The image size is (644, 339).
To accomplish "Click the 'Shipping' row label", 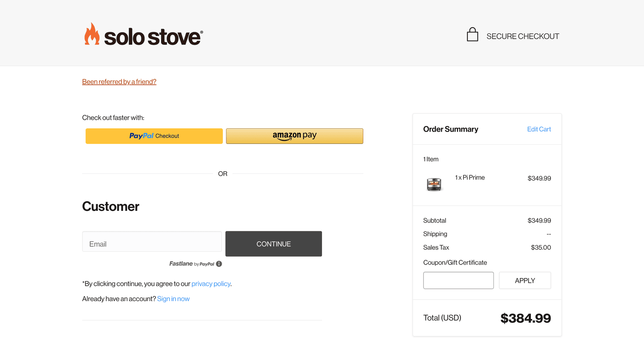I will [435, 234].
